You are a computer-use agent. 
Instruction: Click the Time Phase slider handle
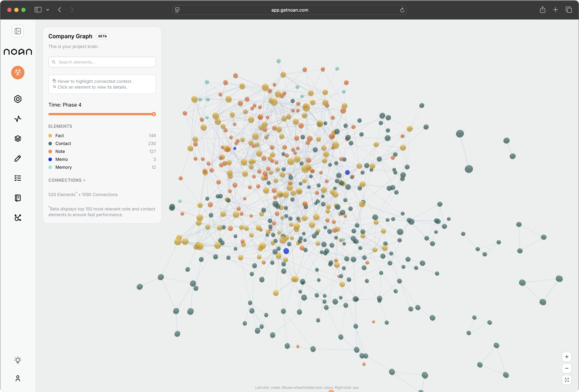[154, 114]
